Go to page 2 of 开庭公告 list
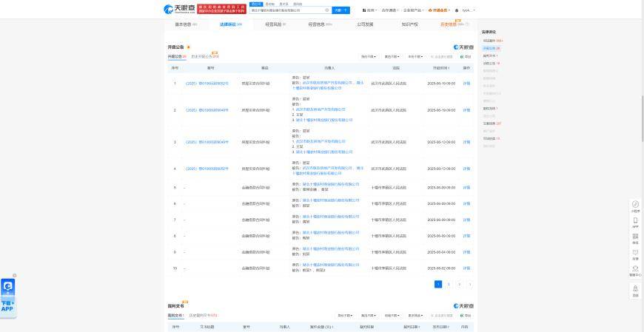Screen dimensions: 644x332 pyautogui.click(x=449, y=284)
